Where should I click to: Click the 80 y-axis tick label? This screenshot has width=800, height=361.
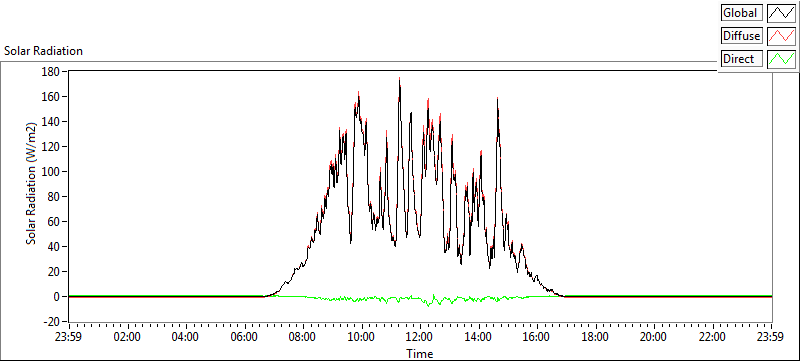pos(54,196)
